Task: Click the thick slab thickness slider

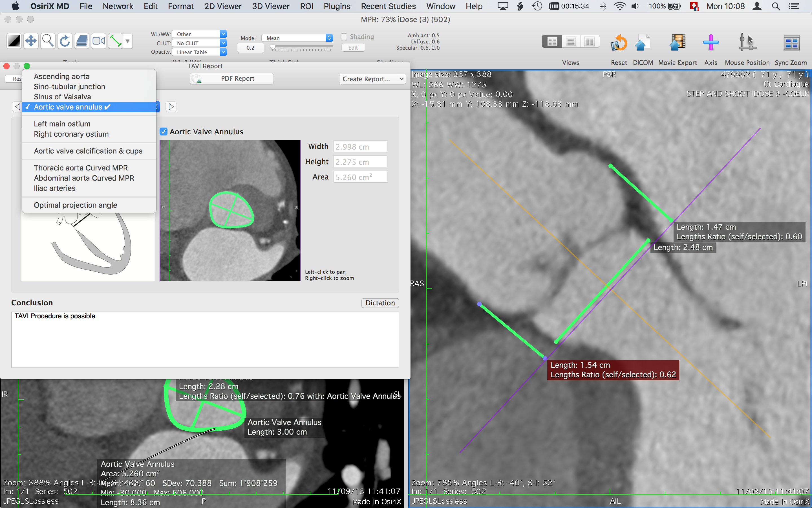Action: click(x=302, y=48)
